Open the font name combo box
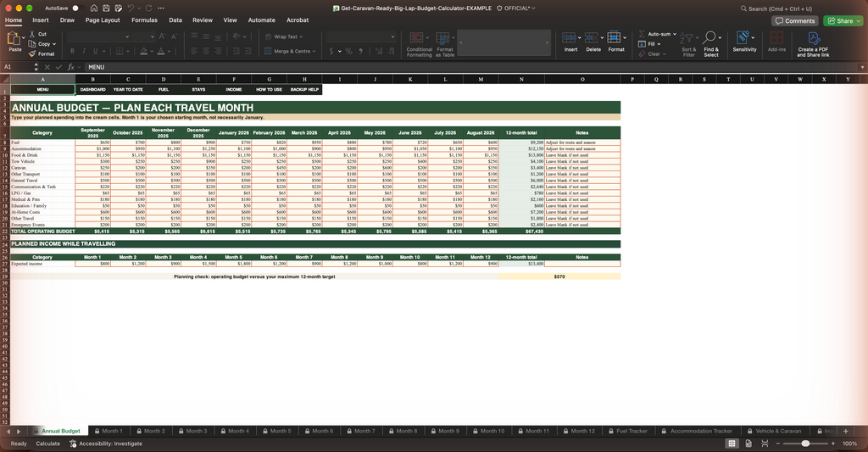This screenshot has height=452, width=868. tap(98, 36)
